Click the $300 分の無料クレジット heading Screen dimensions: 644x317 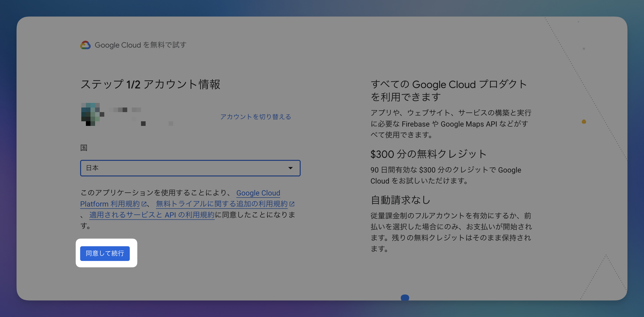point(429,154)
